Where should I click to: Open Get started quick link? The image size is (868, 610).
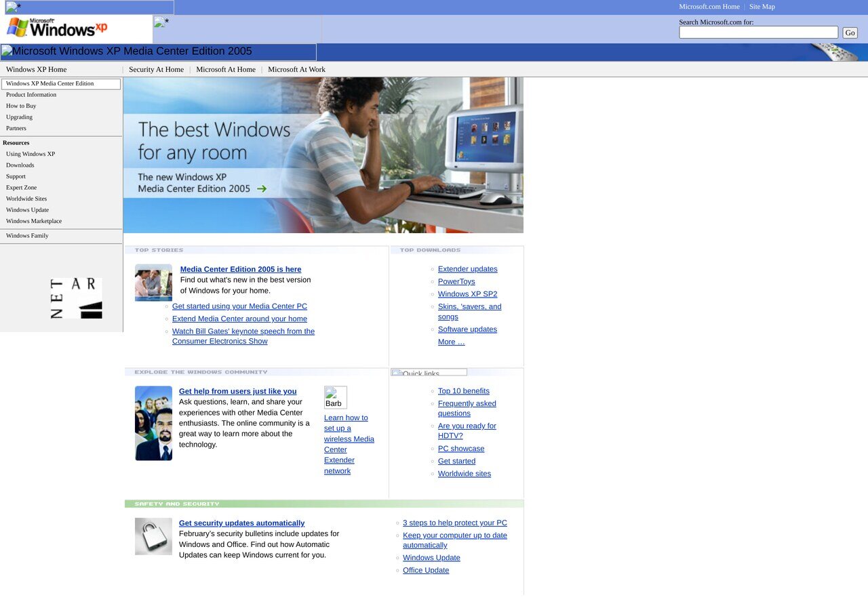point(456,462)
